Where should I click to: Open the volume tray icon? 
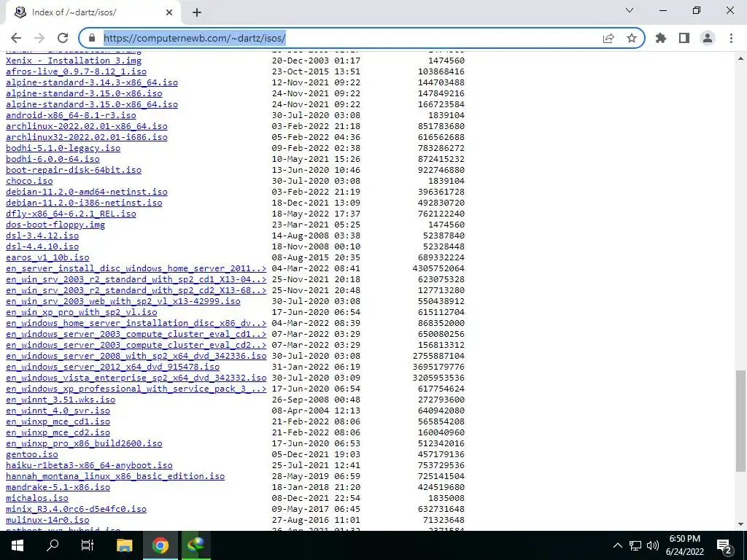[x=653, y=545]
